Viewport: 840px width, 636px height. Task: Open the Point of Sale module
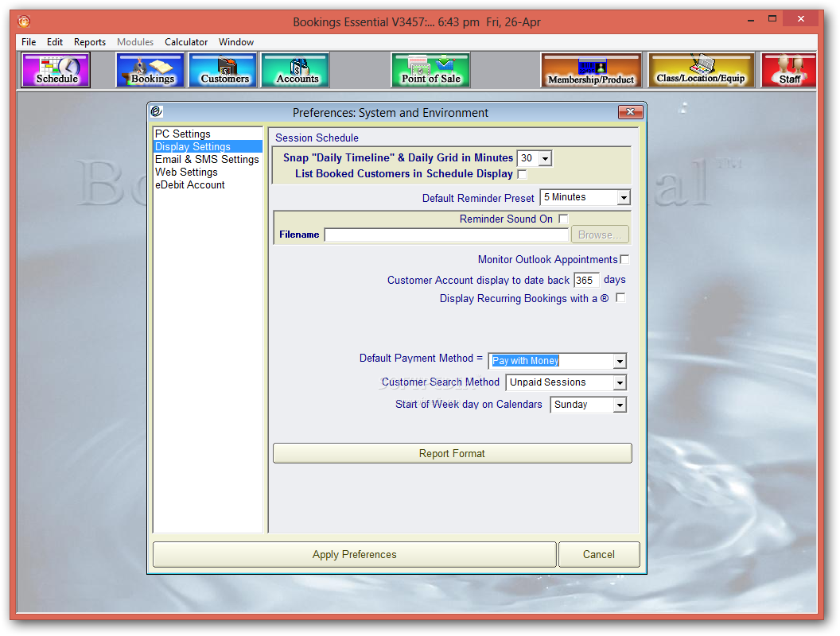pyautogui.click(x=430, y=70)
